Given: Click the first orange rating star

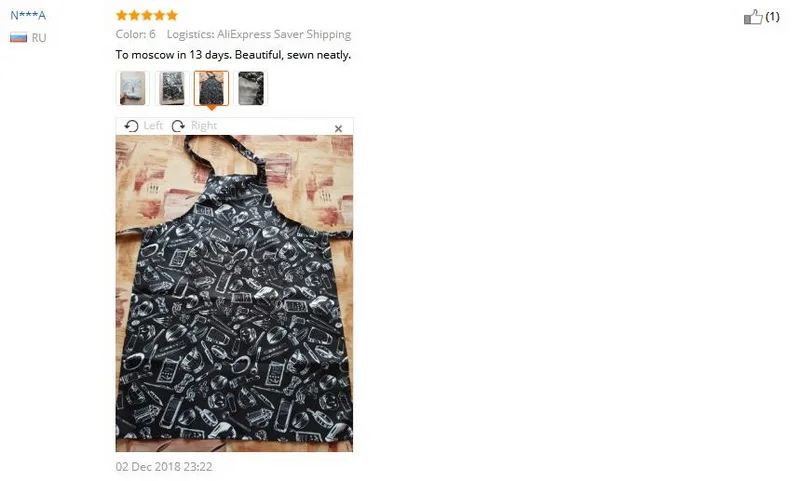Looking at the screenshot, I should pos(121,15).
